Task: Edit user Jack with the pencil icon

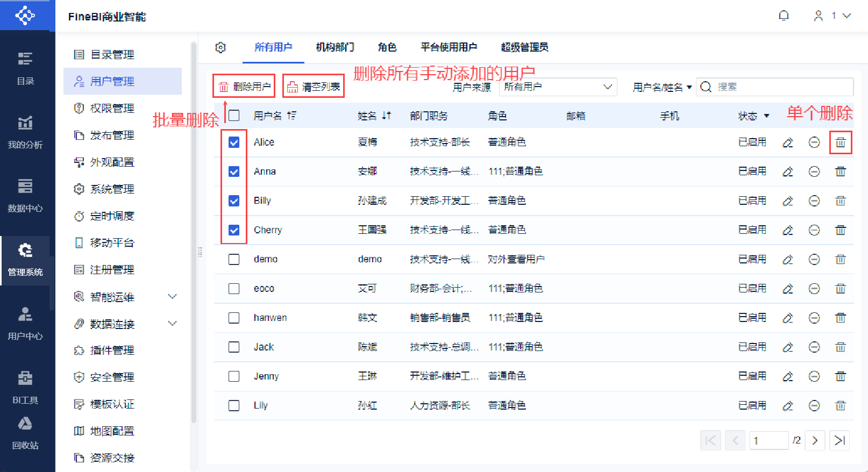Action: (788, 347)
